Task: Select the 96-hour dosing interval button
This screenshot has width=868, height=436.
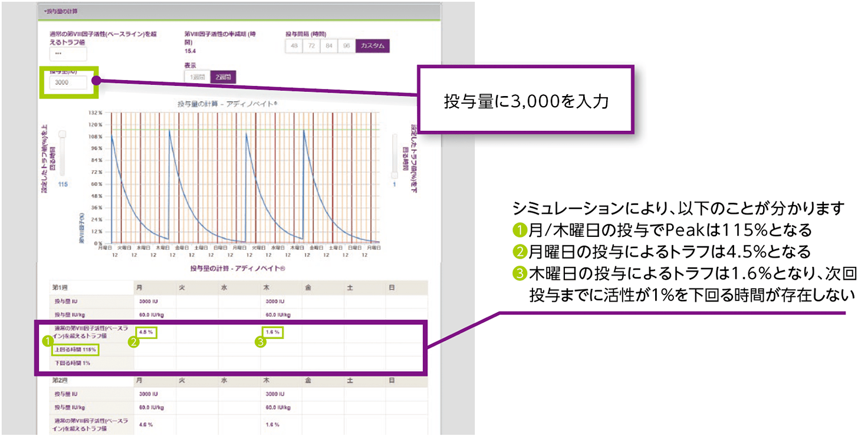Action: (x=347, y=47)
